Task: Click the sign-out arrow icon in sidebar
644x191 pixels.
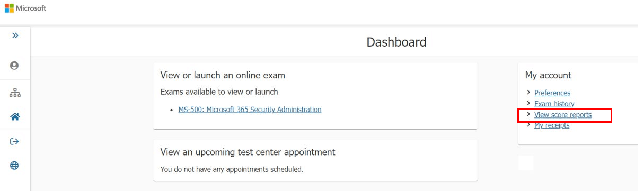Action: click(x=14, y=141)
